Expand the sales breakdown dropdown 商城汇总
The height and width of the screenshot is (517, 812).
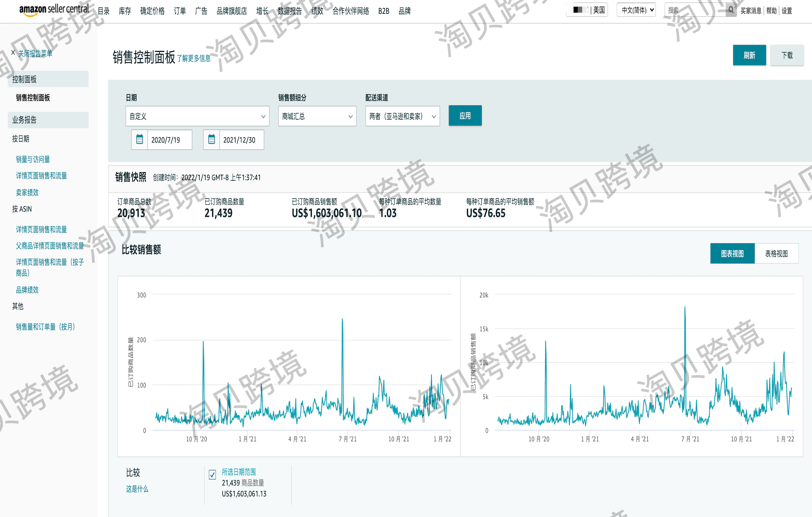[317, 116]
